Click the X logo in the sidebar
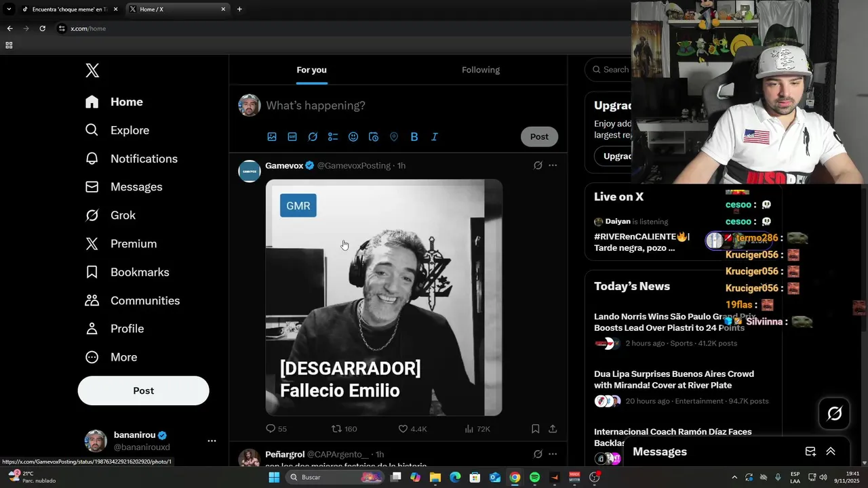Image resolution: width=868 pixels, height=488 pixels. (92, 70)
